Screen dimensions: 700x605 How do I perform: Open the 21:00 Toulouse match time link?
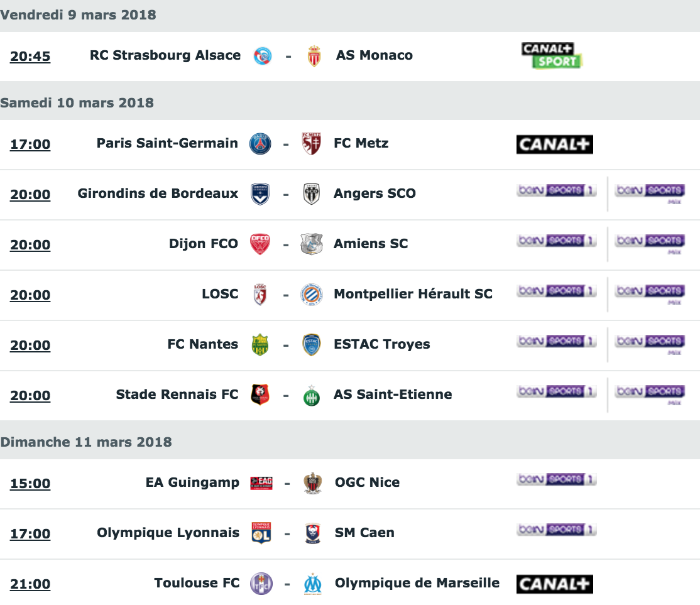pyautogui.click(x=30, y=584)
